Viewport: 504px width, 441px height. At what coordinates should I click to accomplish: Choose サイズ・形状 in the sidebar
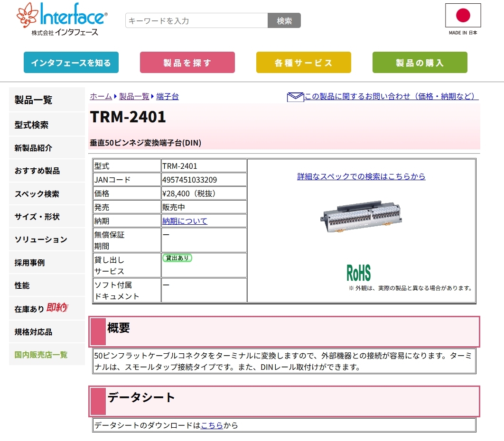47,217
